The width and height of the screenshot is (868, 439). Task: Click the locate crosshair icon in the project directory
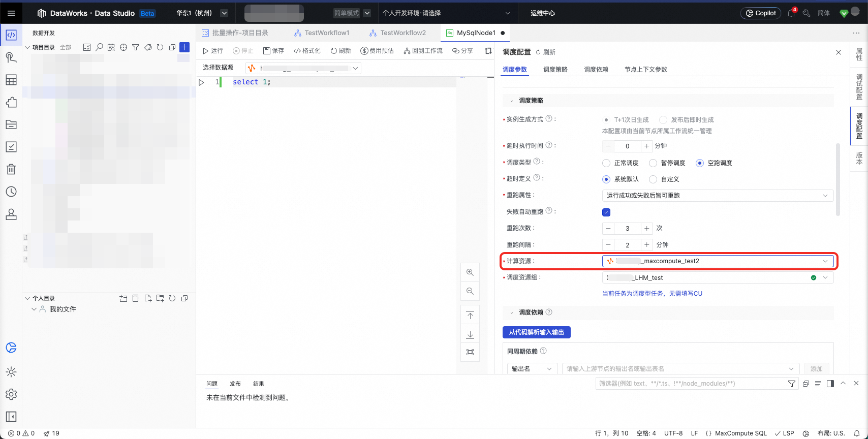pos(123,47)
